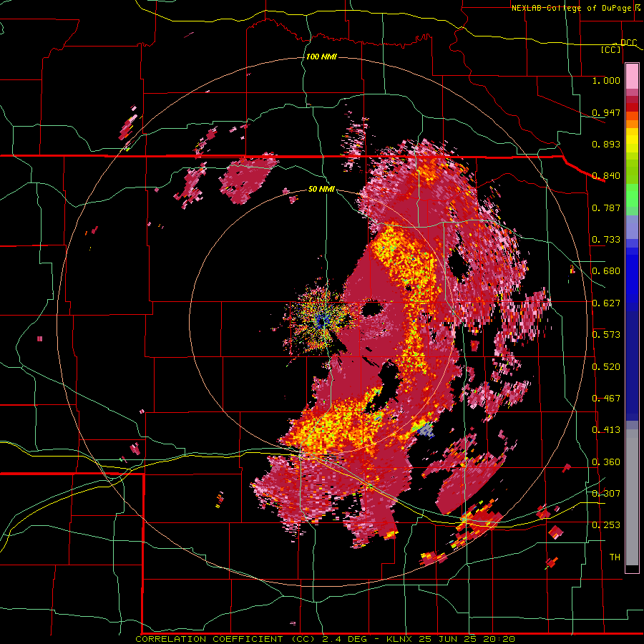
Task: Click the [CC] legend header
Action: (x=610, y=49)
